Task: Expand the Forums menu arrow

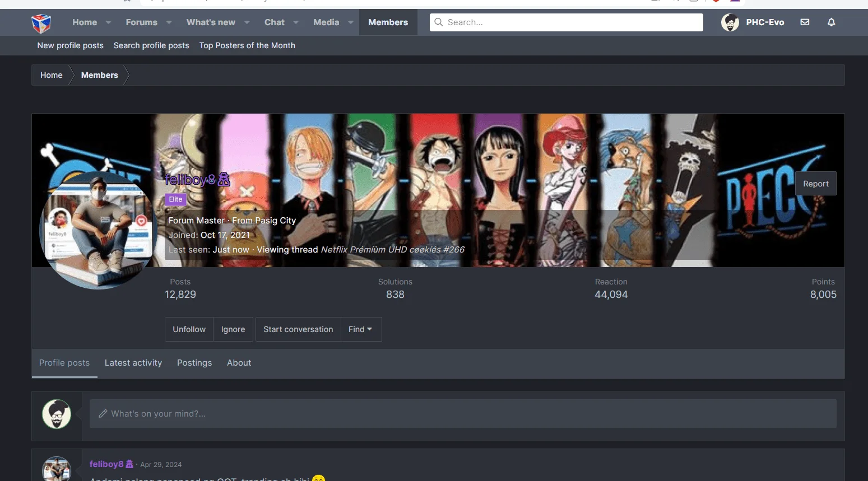Action: pos(169,22)
